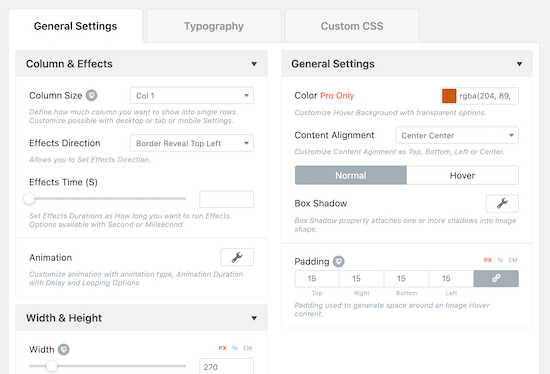The image size is (550, 374).
Task: Click the responsive icon beside Padding
Action: (x=338, y=261)
